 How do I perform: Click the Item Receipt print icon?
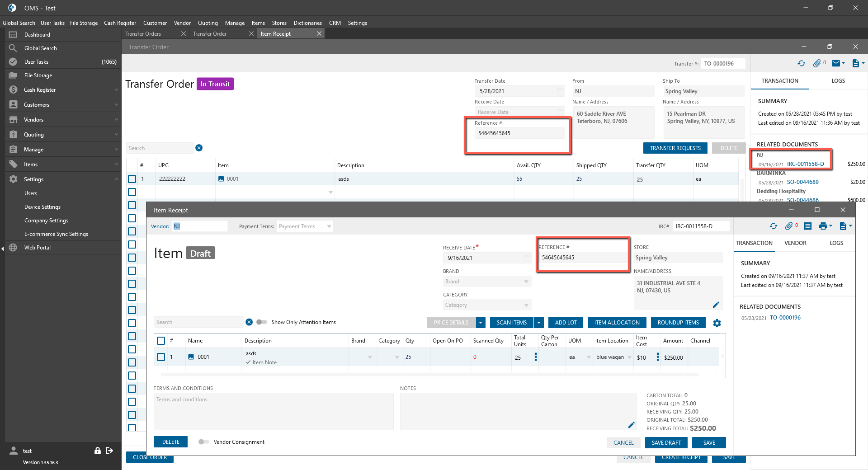[823, 226]
